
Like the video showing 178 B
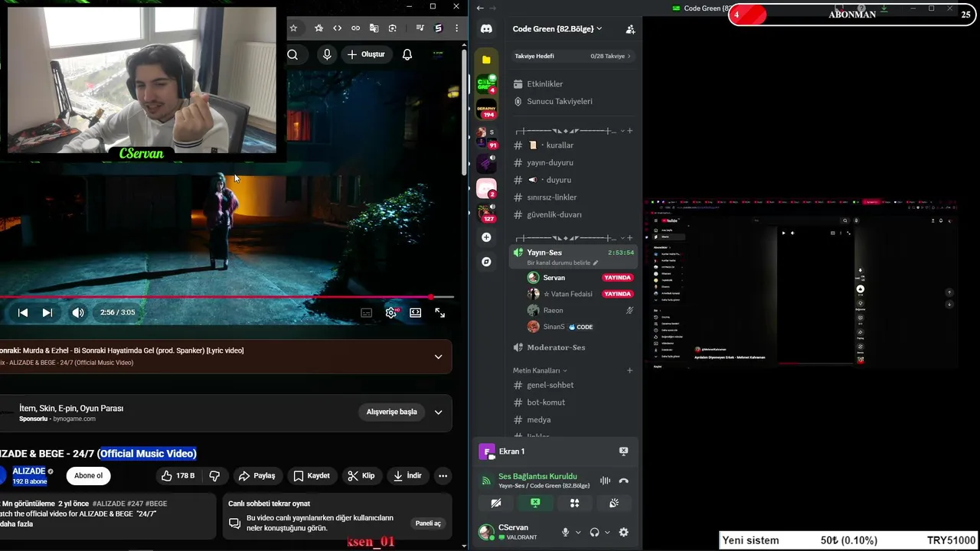click(178, 475)
